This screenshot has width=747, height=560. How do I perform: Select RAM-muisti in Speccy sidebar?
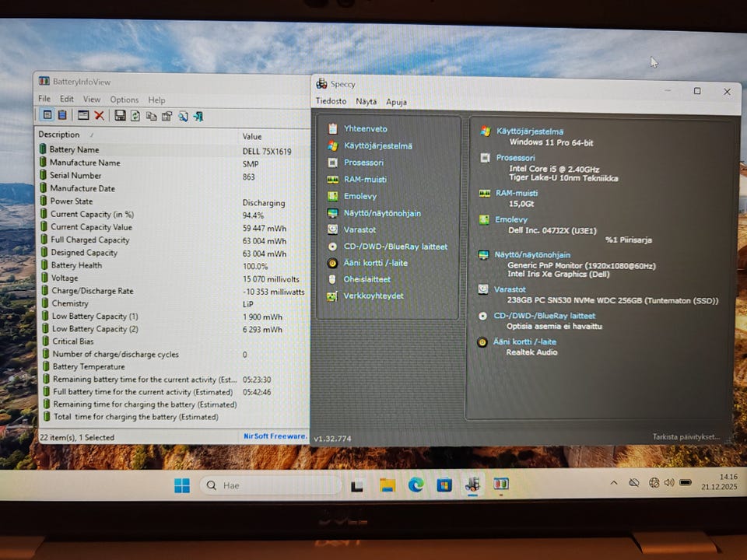[x=365, y=180]
